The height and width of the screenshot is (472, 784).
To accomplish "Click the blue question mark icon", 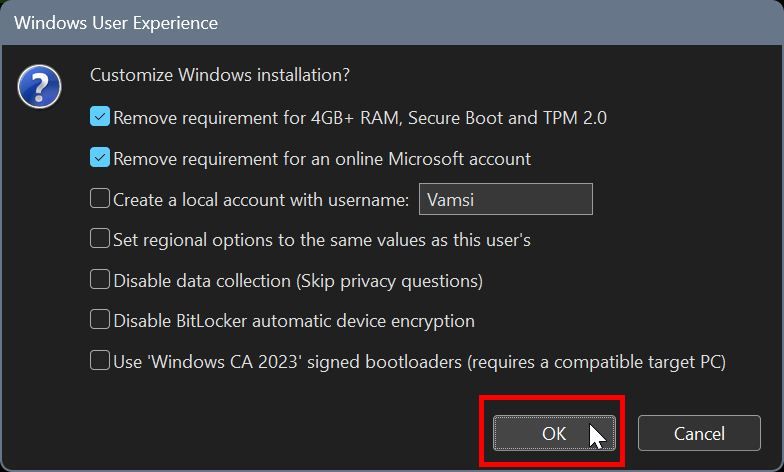I will [x=40, y=88].
